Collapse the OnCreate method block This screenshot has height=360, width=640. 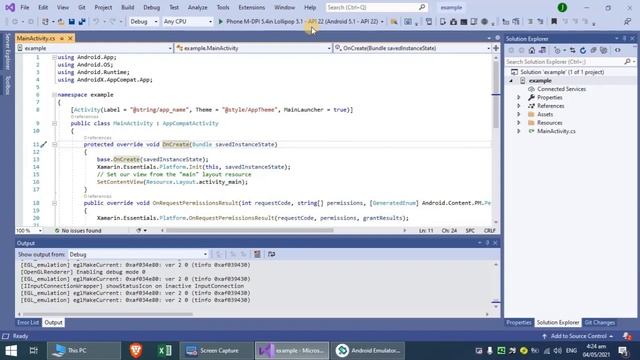(54, 144)
